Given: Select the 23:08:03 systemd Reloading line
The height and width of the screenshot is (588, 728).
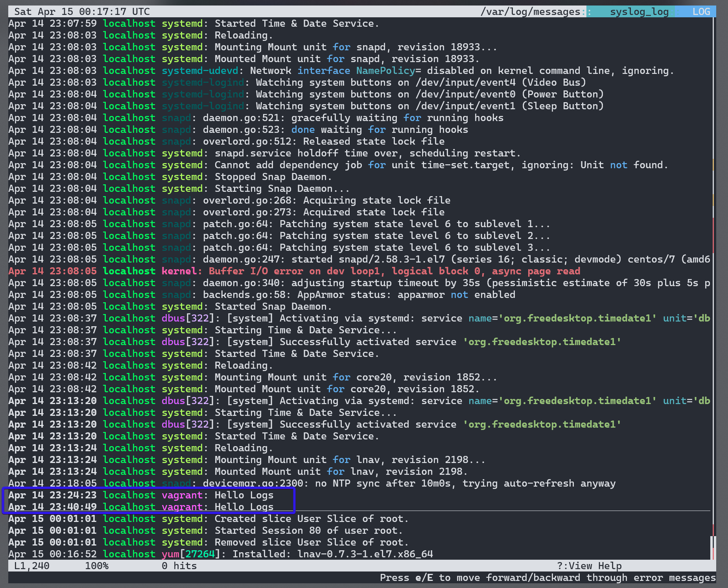Looking at the screenshot, I should [x=141, y=35].
